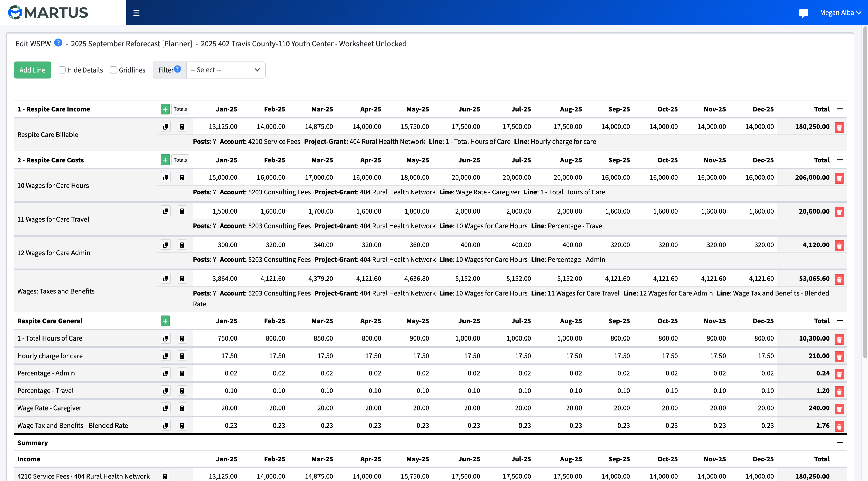Open the Filter select dropdown
Screen dimensions: 868x481
(x=225, y=70)
